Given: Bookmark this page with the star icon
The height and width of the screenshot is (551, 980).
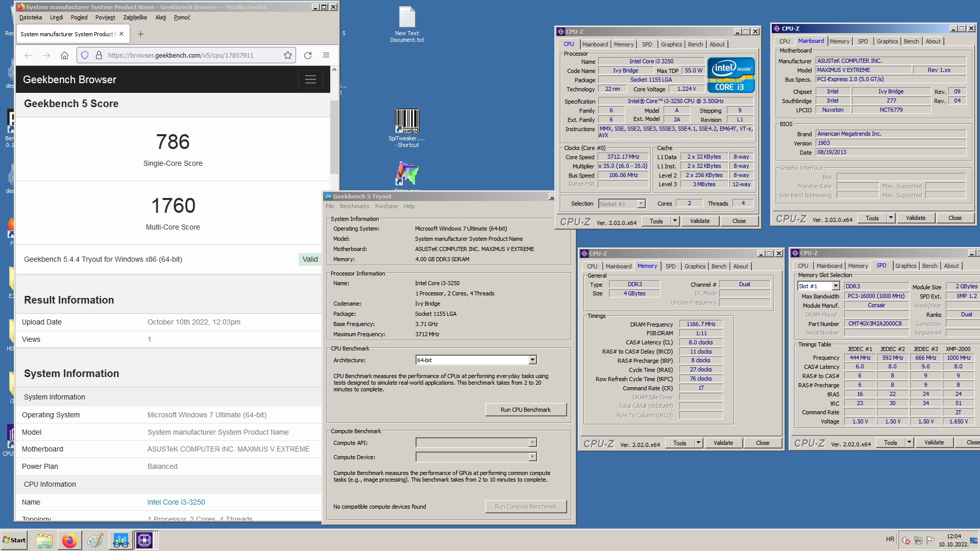Looking at the screenshot, I should click(288, 55).
